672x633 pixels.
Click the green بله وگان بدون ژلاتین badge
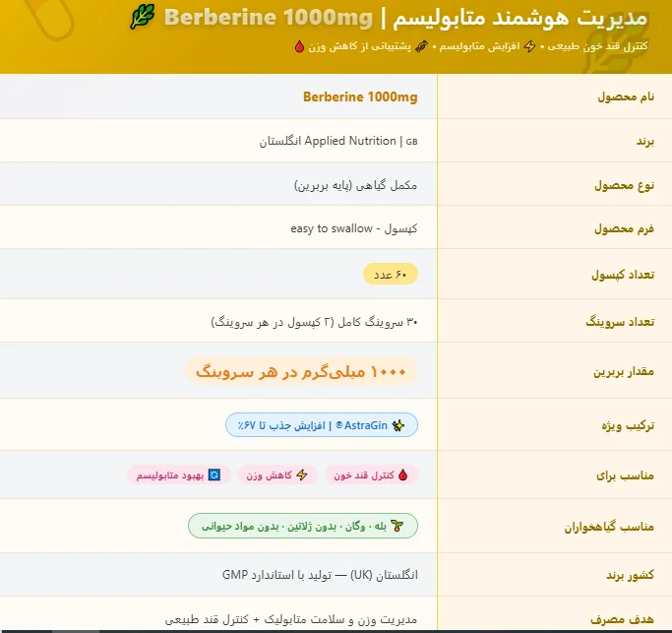[303, 526]
